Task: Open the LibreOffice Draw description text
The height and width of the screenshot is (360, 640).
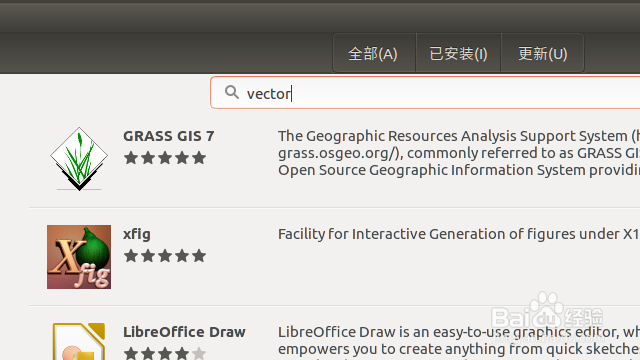Action: [459, 342]
